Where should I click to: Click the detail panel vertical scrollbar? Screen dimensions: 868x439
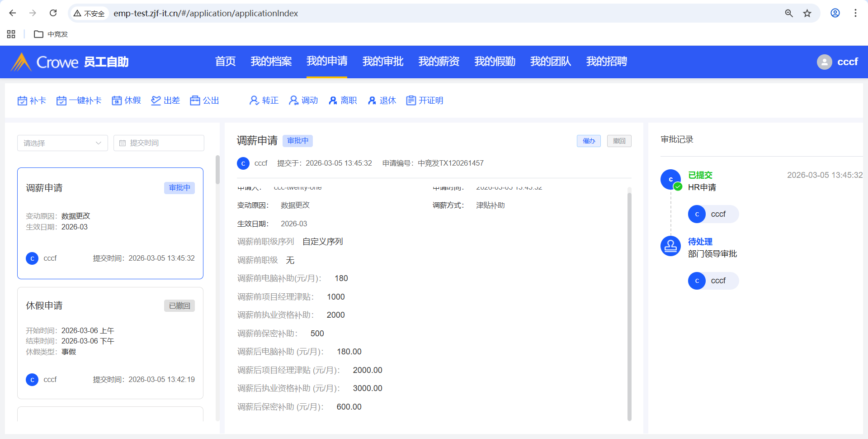629,303
